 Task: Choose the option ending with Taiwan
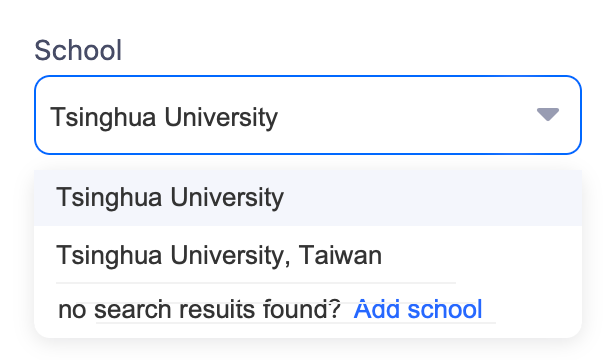click(308, 255)
